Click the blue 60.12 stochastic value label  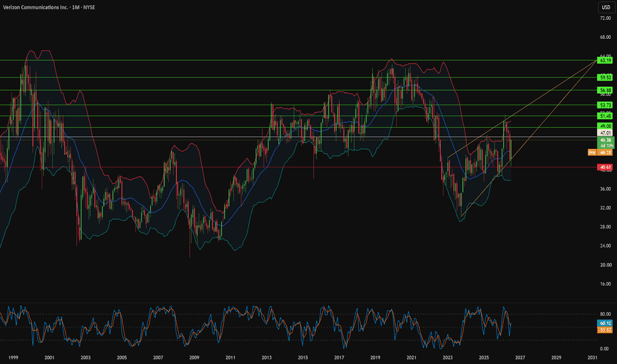[605, 323]
